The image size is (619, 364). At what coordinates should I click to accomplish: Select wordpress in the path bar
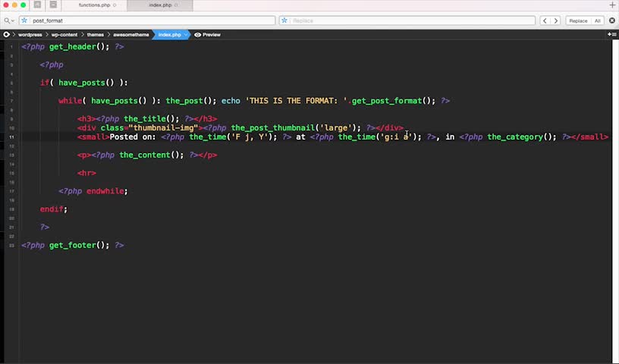(30, 35)
